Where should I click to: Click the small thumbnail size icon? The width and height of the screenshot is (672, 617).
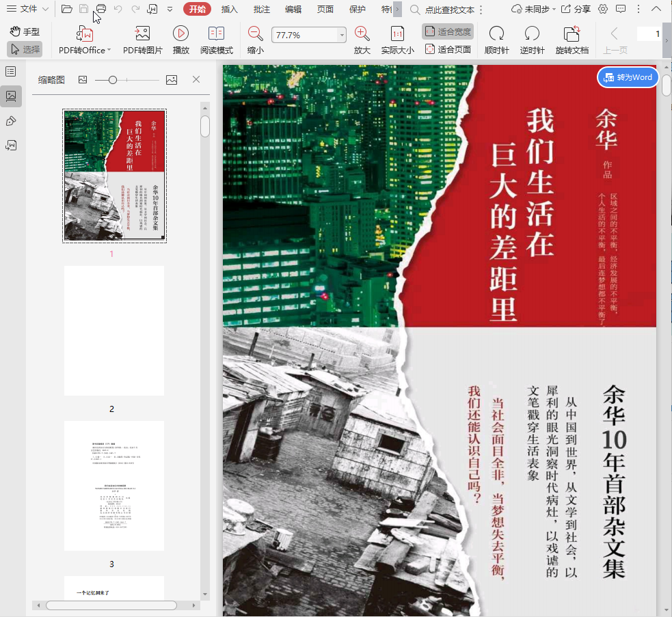(x=83, y=80)
